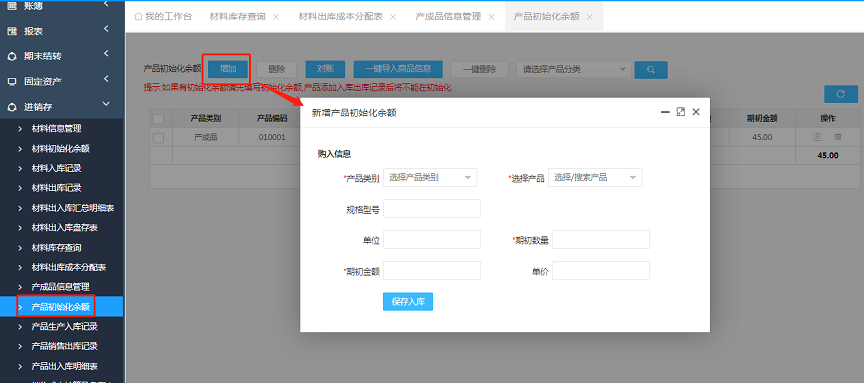Tick the header select-all checkbox
Viewport: 864px width, 383px height.
tap(158, 119)
